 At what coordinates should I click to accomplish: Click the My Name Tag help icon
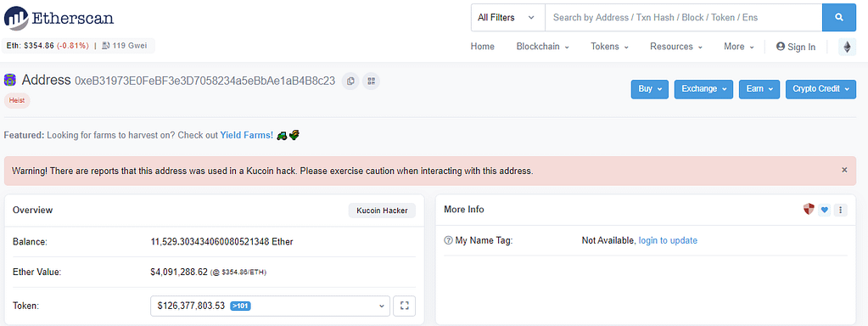[448, 241]
